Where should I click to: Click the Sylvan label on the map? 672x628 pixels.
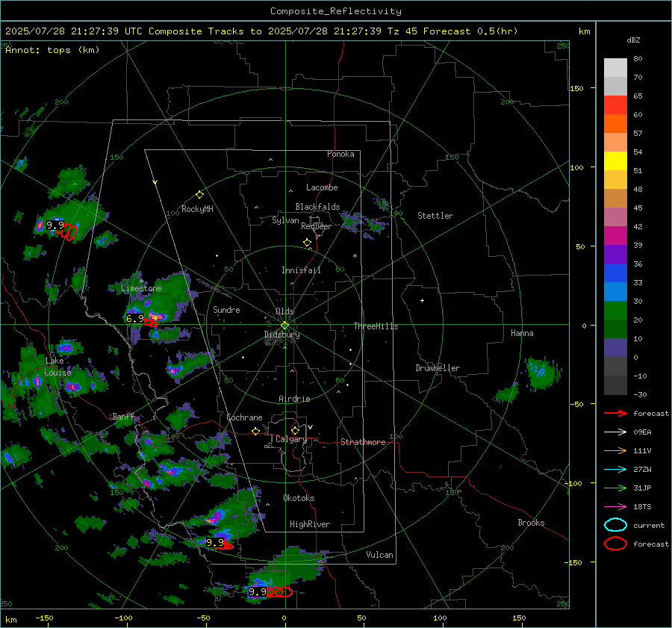coord(285,221)
